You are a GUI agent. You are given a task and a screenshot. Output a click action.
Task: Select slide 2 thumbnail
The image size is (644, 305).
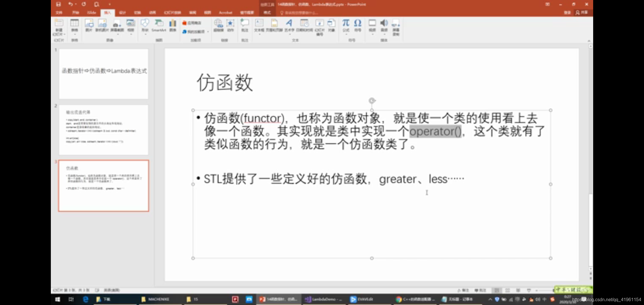[104, 130]
